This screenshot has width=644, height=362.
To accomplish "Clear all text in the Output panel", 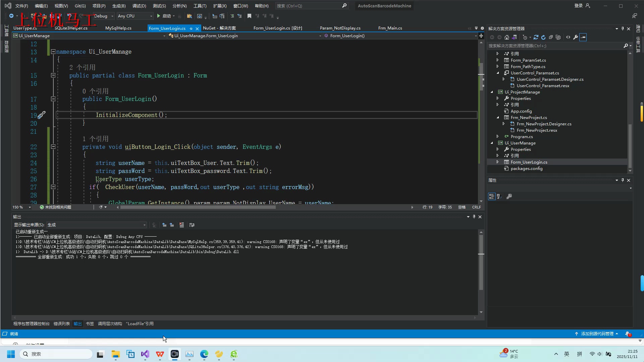I will pyautogui.click(x=182, y=225).
